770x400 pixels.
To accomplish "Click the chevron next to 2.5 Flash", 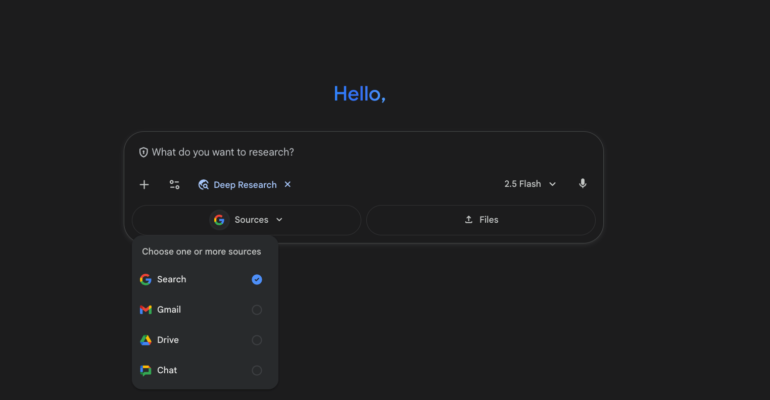I will coord(552,184).
